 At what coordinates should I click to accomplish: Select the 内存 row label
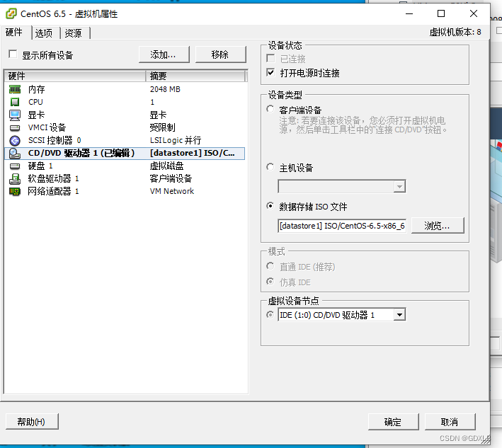click(x=36, y=89)
